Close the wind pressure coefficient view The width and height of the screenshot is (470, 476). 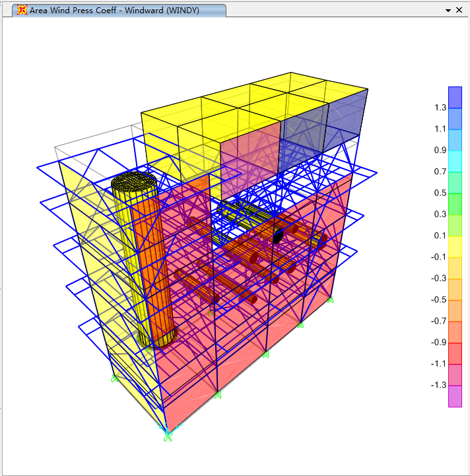pyautogui.click(x=459, y=10)
